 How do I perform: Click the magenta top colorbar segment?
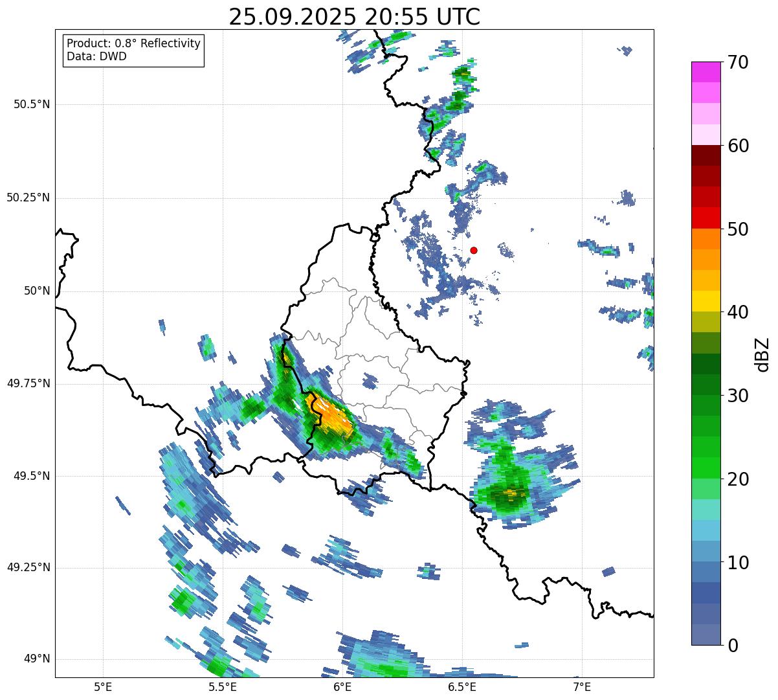(x=706, y=72)
